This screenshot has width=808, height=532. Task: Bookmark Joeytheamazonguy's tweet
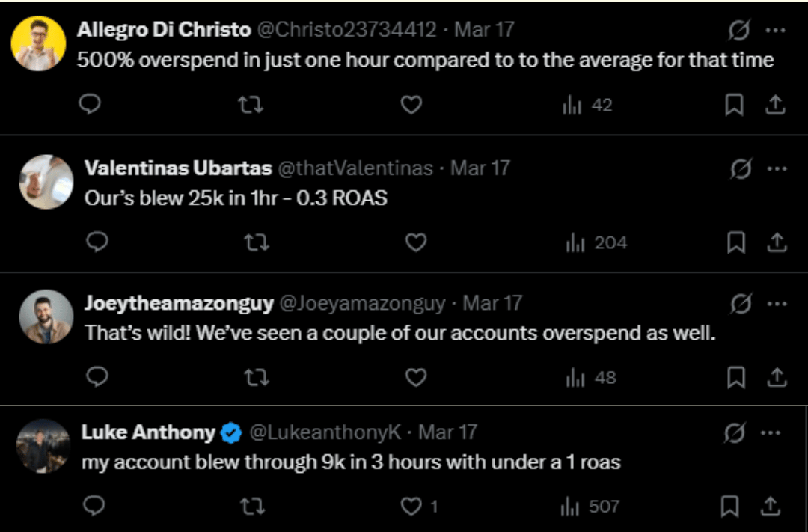(x=736, y=378)
